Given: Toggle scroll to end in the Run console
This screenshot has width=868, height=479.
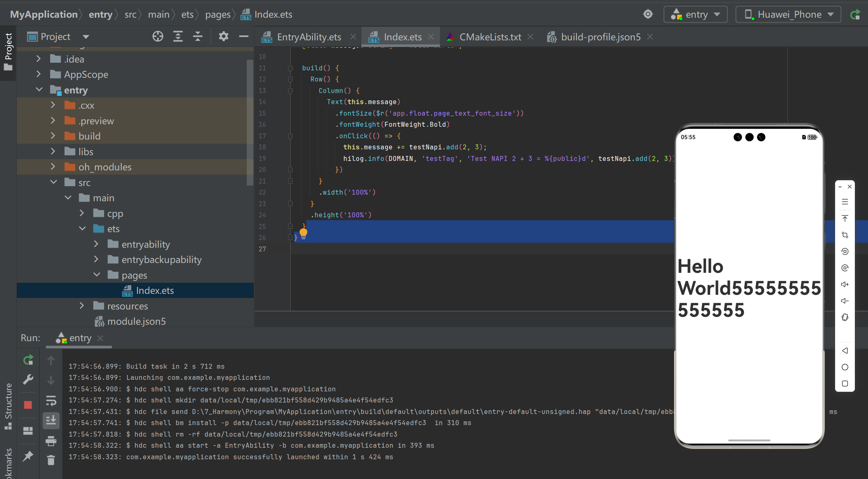Looking at the screenshot, I should [x=51, y=420].
